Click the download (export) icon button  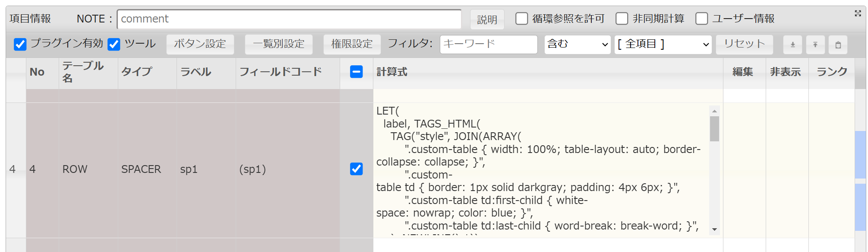coord(793,45)
